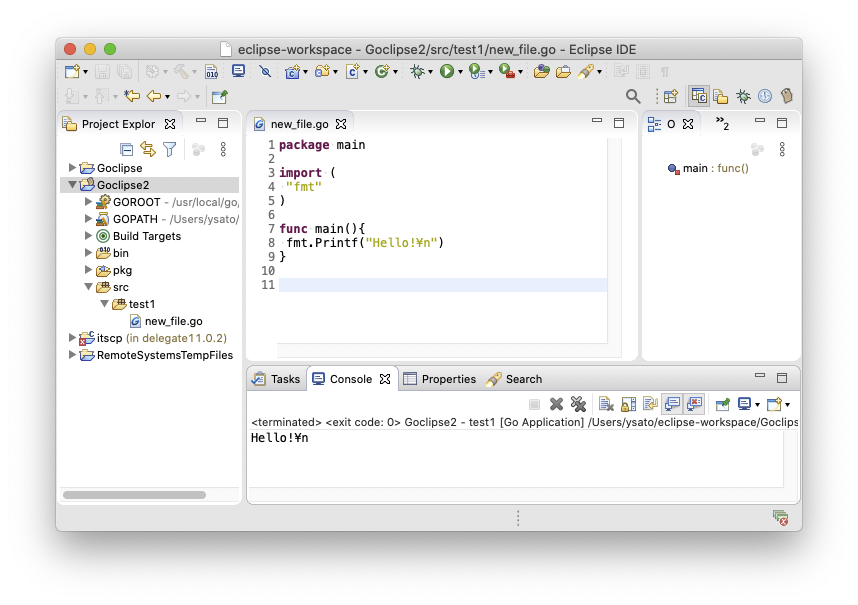Collapse the Goclipse2 project tree node
858x605 pixels.
coord(72,185)
